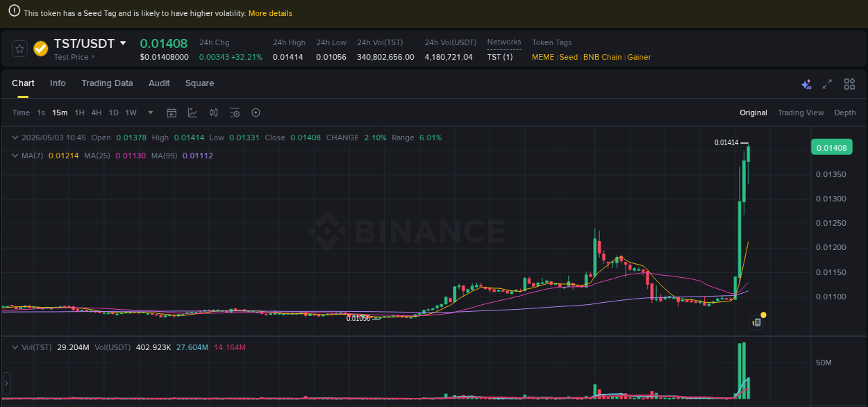This screenshot has width=868, height=407.
Task: Click the 2026/05/03 10:45 candle timestamp
Action: click(x=53, y=138)
